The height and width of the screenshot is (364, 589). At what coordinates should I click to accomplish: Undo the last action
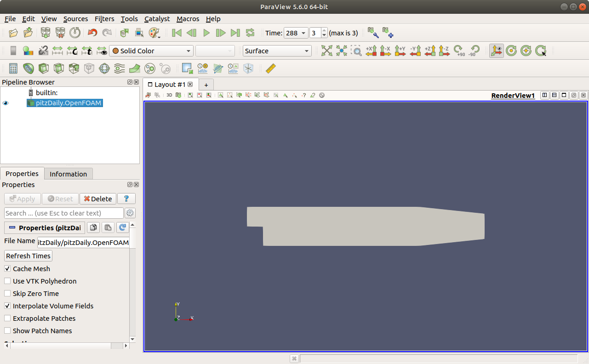[x=92, y=33]
